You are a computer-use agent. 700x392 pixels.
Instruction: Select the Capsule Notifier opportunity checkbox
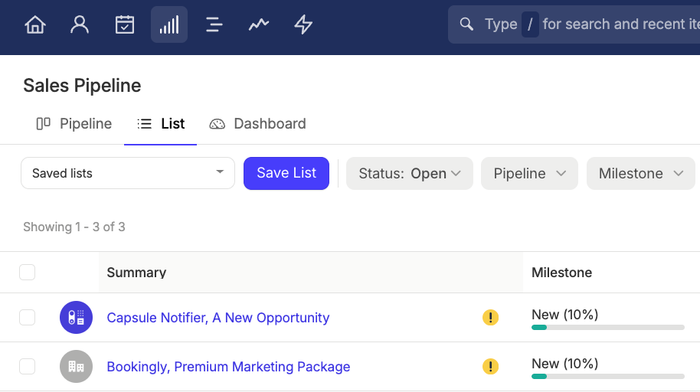27,317
